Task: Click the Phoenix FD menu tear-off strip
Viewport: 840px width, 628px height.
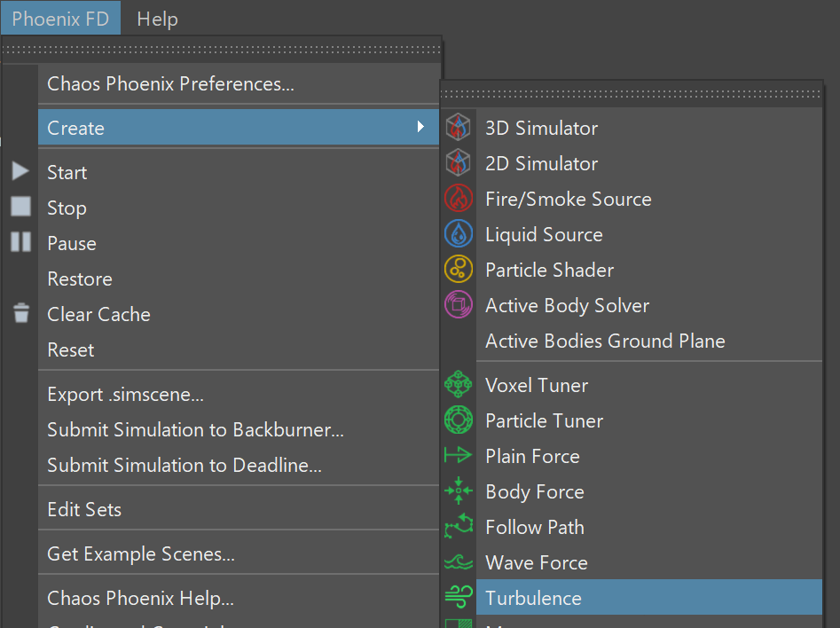Action: point(221,50)
